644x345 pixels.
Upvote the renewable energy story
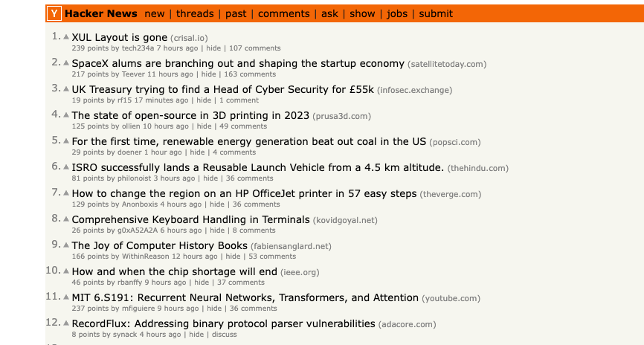pos(66,141)
